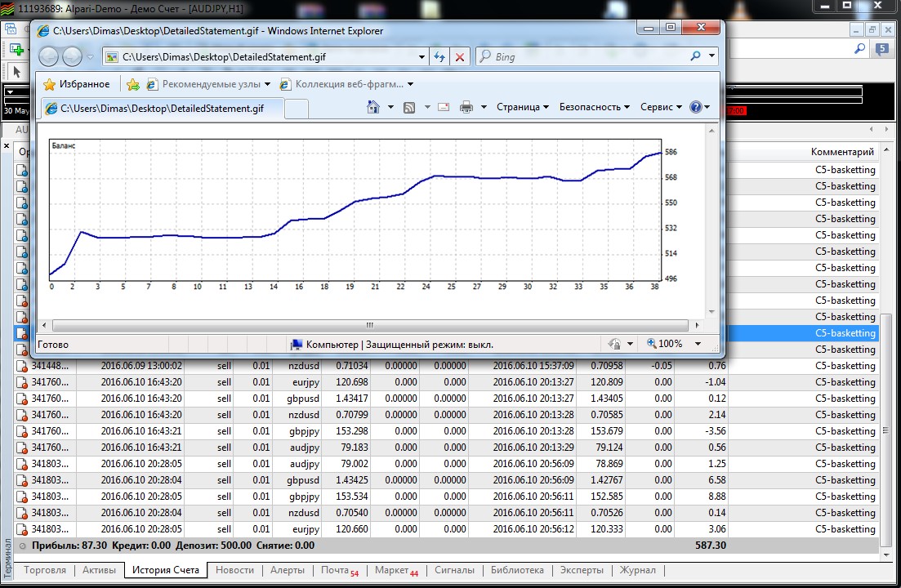The image size is (901, 588).
Task: Click order icon for eurjpy 120.660 row
Action: pyautogui.click(x=22, y=529)
